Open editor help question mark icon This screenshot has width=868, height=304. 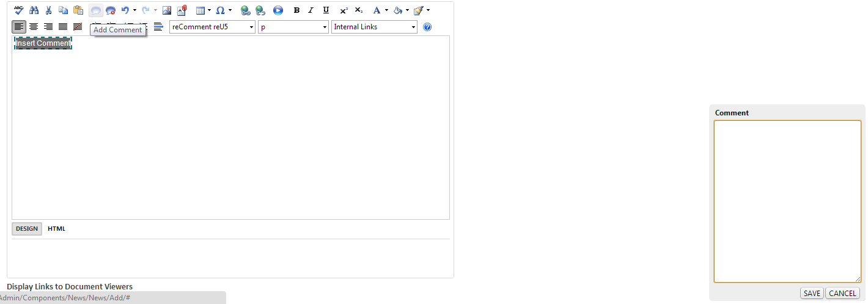click(x=427, y=27)
